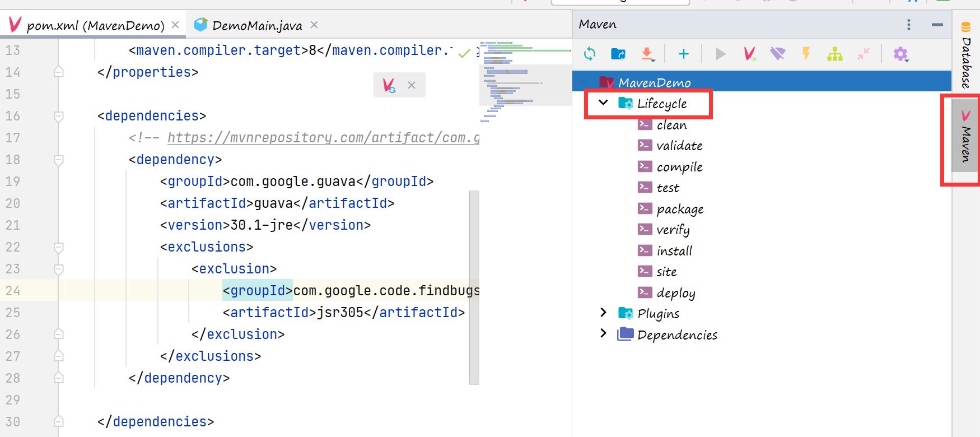Collapse the Lifecycle node
Screen dimensions: 980x437
coord(603,103)
